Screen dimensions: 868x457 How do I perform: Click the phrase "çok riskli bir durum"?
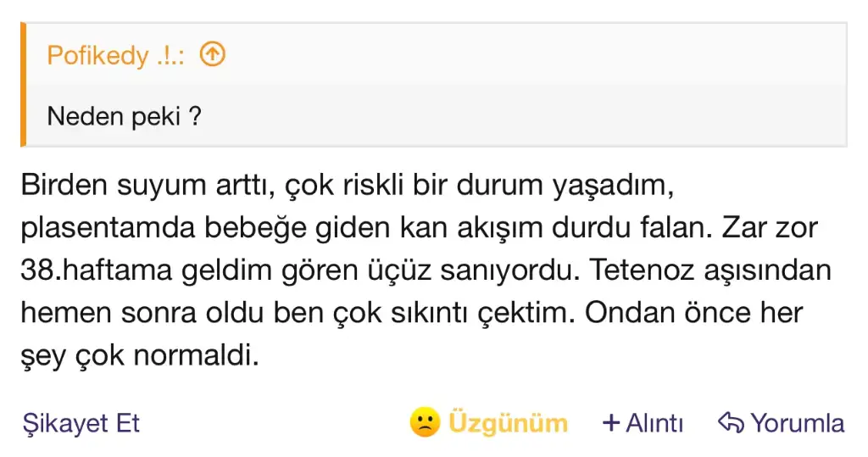tap(424, 186)
